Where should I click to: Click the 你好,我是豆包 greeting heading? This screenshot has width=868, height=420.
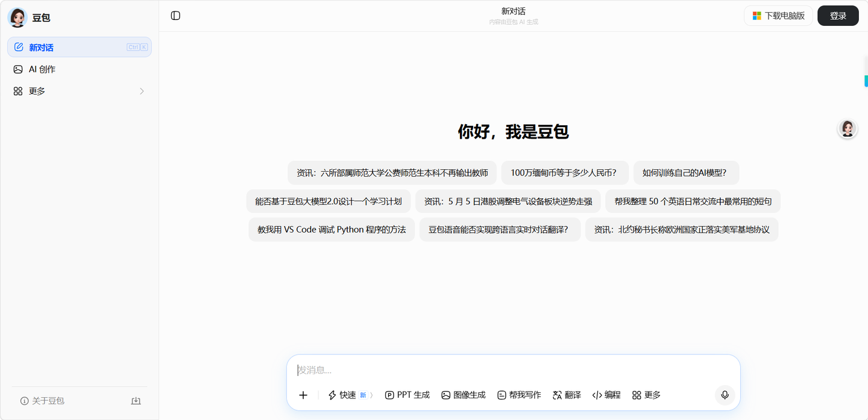click(514, 131)
